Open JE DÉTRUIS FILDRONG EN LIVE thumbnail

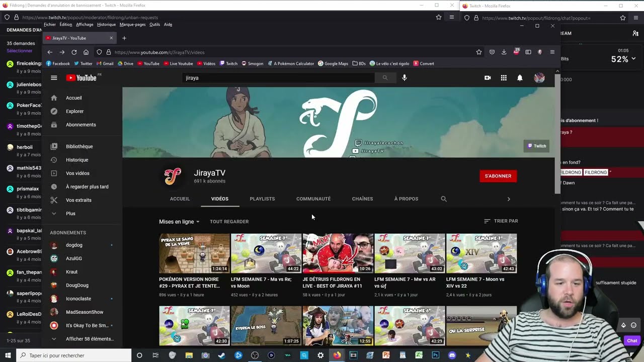(x=338, y=253)
